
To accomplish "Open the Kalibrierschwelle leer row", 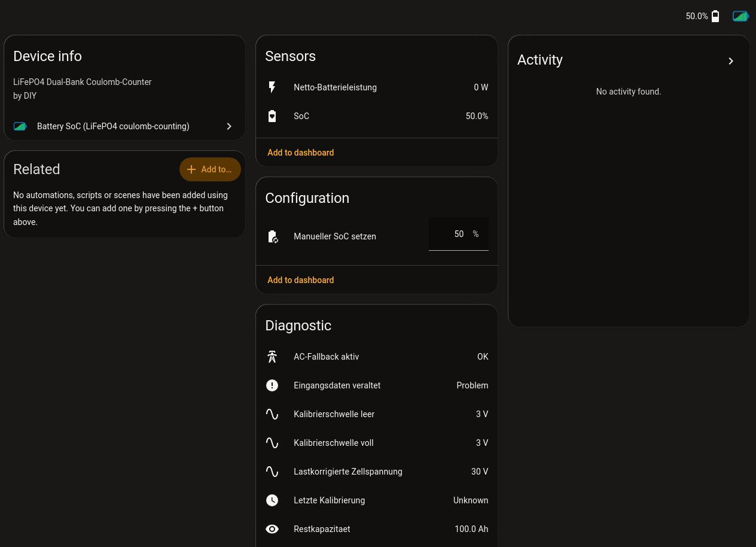I will pos(377,414).
